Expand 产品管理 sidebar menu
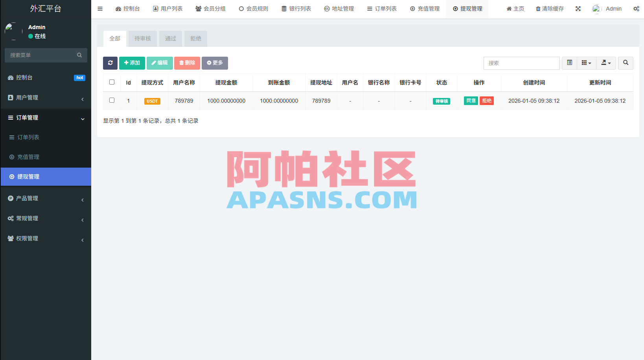 pos(46,198)
